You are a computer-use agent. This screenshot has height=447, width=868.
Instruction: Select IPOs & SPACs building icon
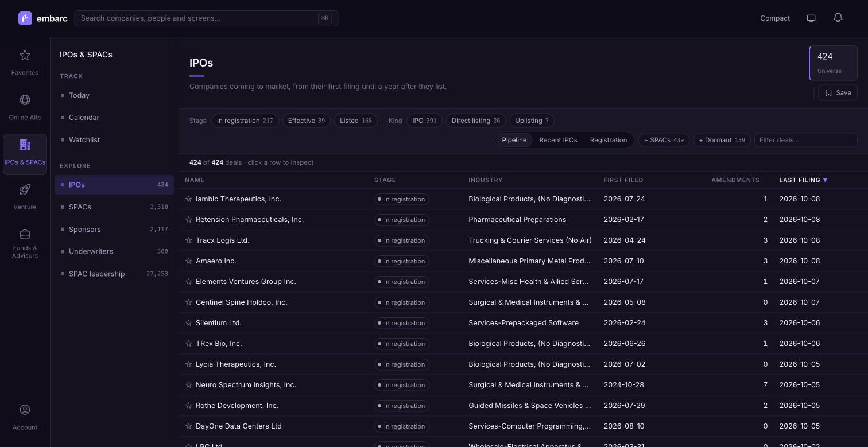pyautogui.click(x=25, y=145)
